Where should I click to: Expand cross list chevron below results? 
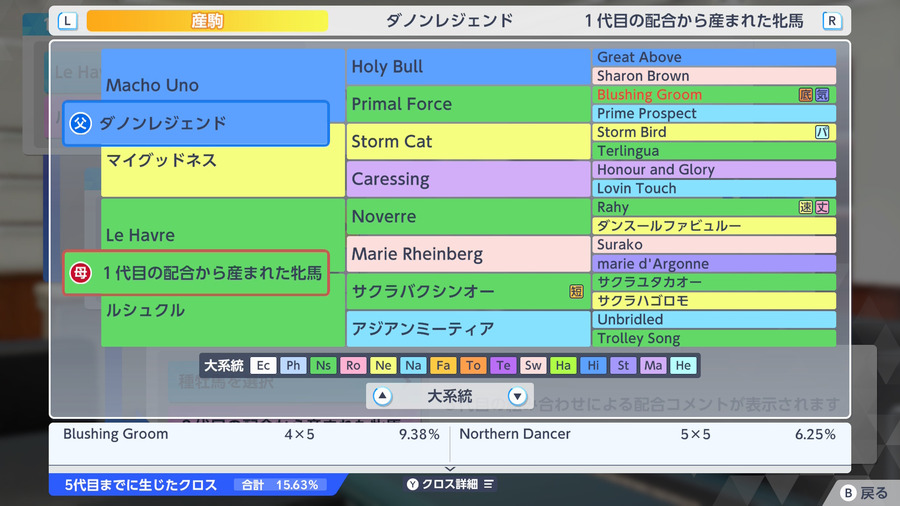pyautogui.click(x=450, y=469)
